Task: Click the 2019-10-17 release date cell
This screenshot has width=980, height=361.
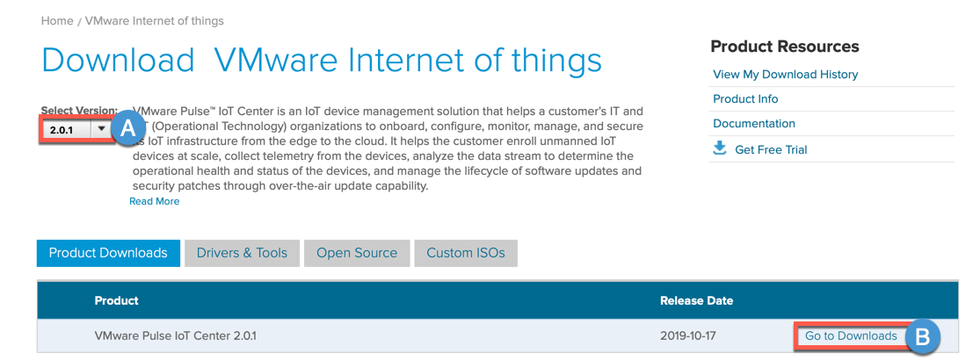Action: [x=689, y=336]
